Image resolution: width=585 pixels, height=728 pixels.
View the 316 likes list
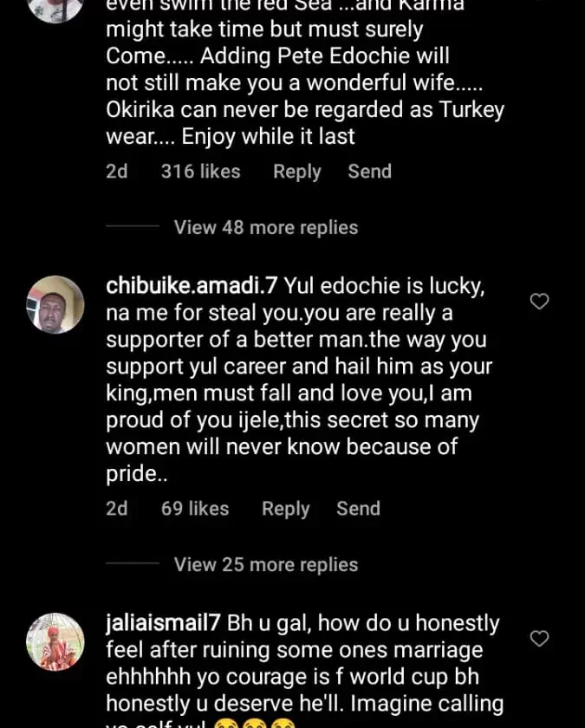pyautogui.click(x=201, y=172)
